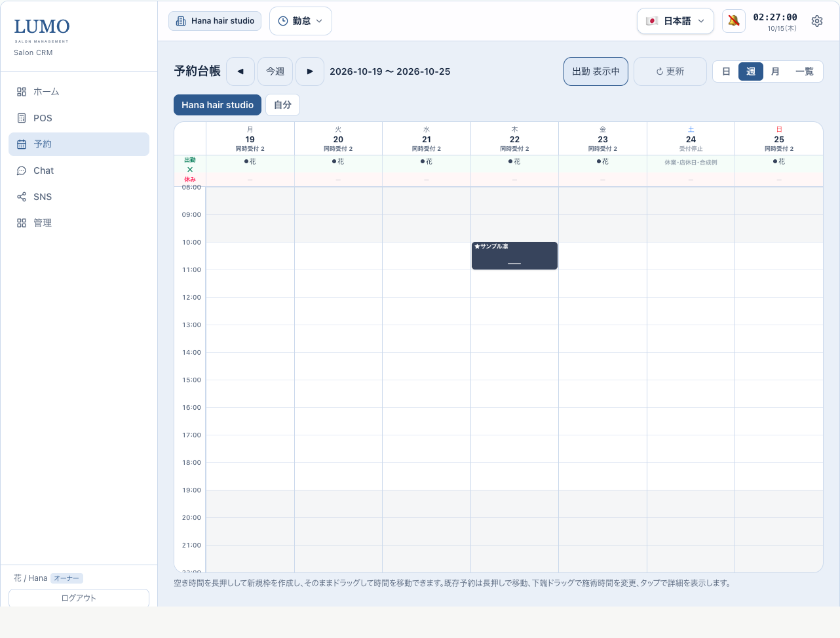Switch to 月 view

coord(775,71)
